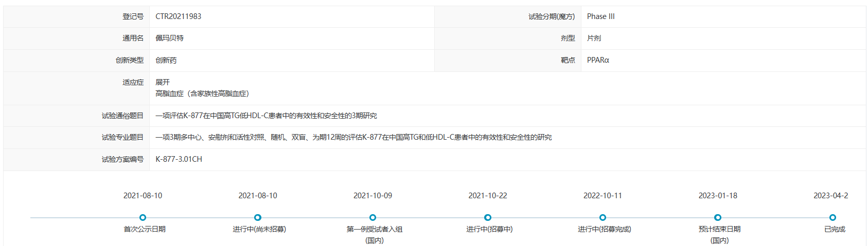Screen dimensions: 868x246
Task: Click the timeline marker for 进行中(招募完成)
Action: tap(603, 218)
